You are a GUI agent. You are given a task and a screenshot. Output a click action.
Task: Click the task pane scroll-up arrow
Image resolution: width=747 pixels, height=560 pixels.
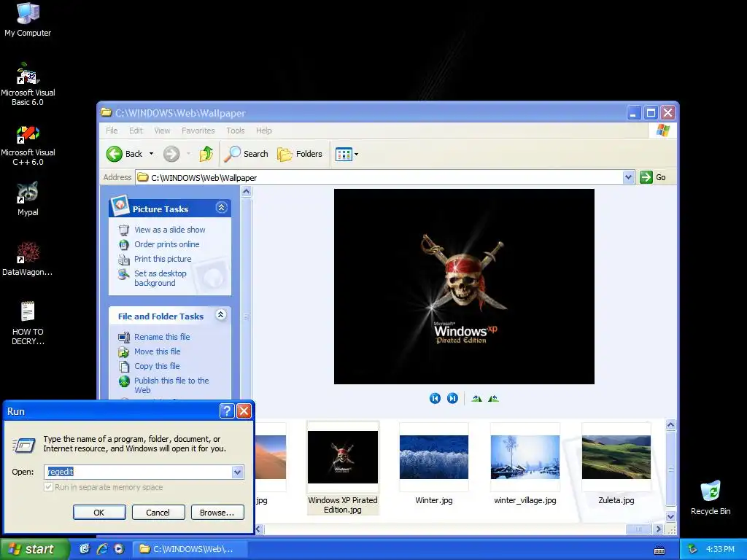tap(247, 192)
